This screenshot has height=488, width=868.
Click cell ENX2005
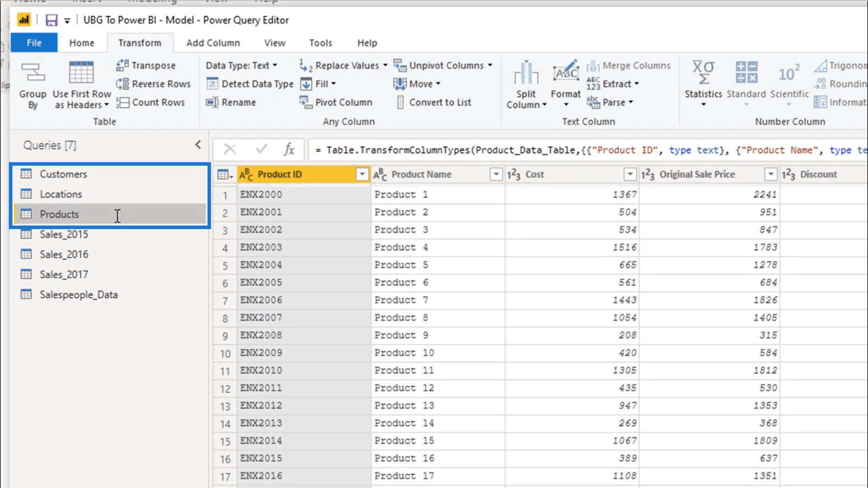[x=303, y=282]
